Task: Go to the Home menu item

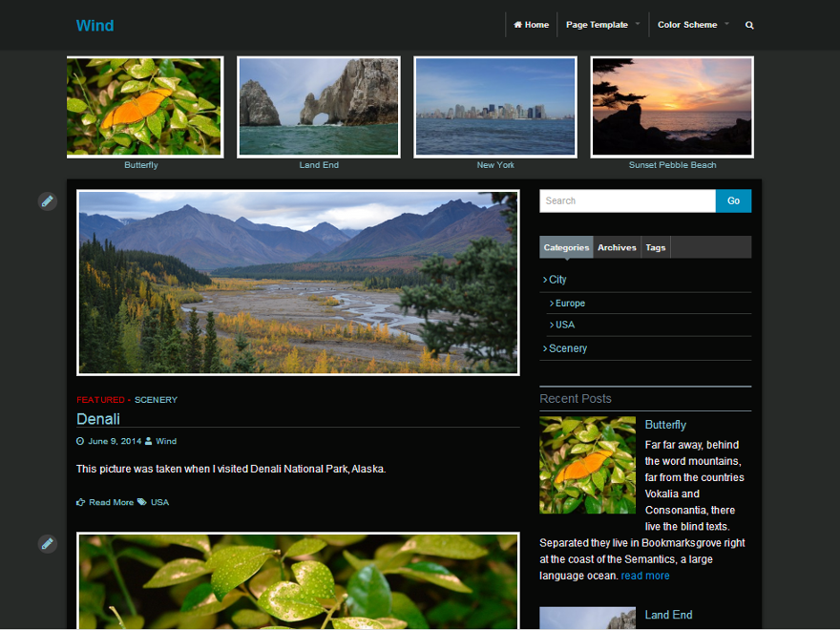Action: [x=532, y=25]
